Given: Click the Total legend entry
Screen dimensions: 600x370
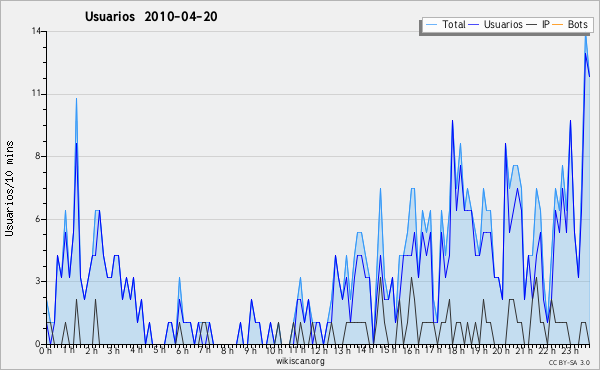Looking at the screenshot, I should pyautogui.click(x=445, y=24).
